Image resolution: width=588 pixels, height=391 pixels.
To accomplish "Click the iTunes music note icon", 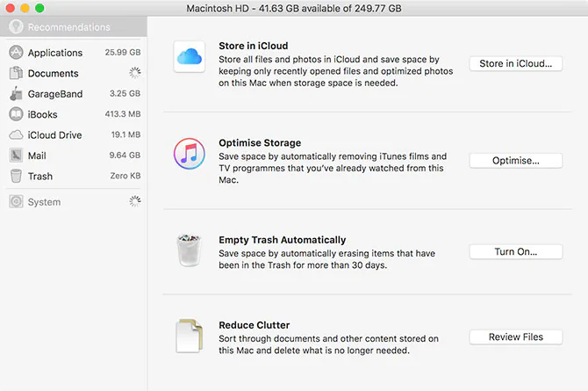I will click(190, 154).
